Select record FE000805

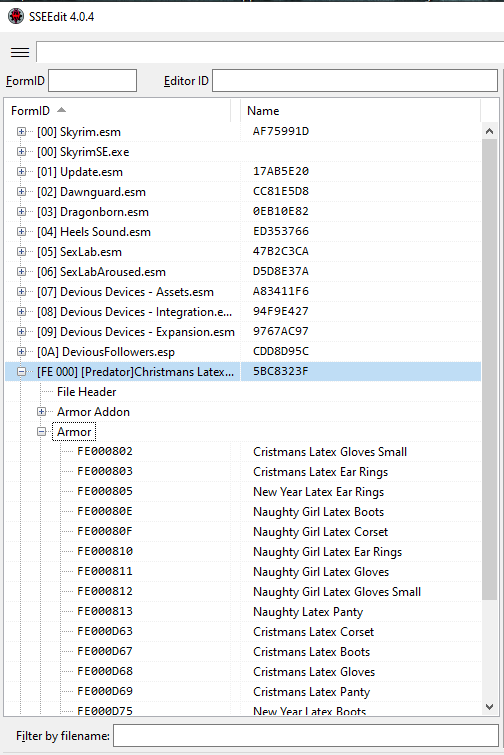105,492
